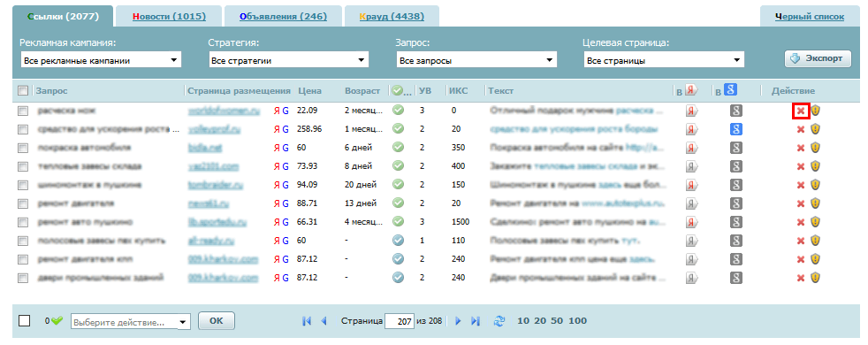Check the box for the tombraider.ru row

tap(23, 185)
